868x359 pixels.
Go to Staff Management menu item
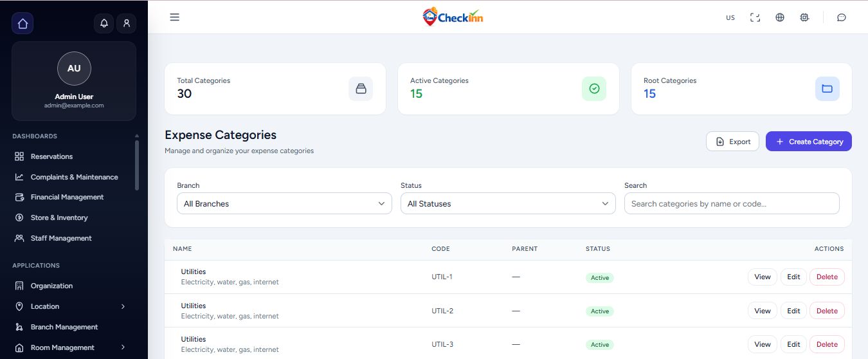(x=61, y=238)
